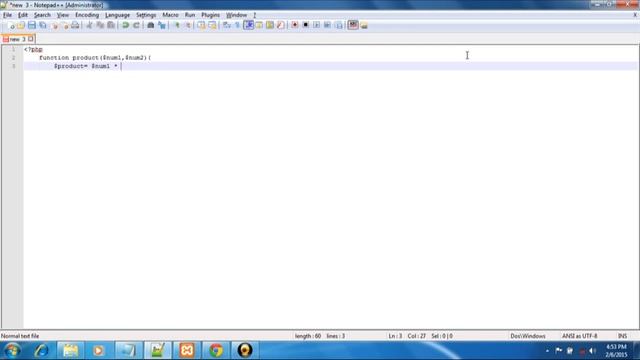Open the Windows Start menu
This screenshot has width=640, height=360.
tap(12, 351)
